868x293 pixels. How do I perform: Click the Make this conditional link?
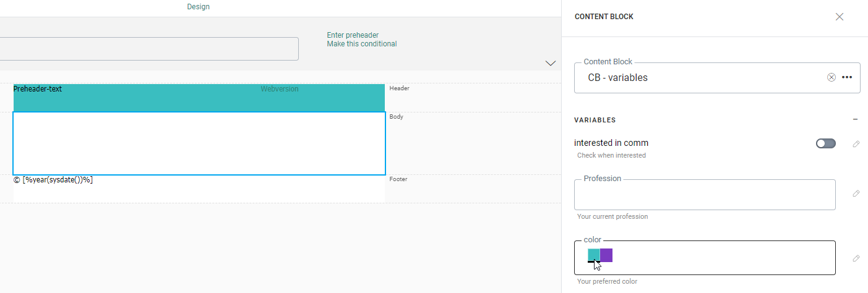click(362, 44)
